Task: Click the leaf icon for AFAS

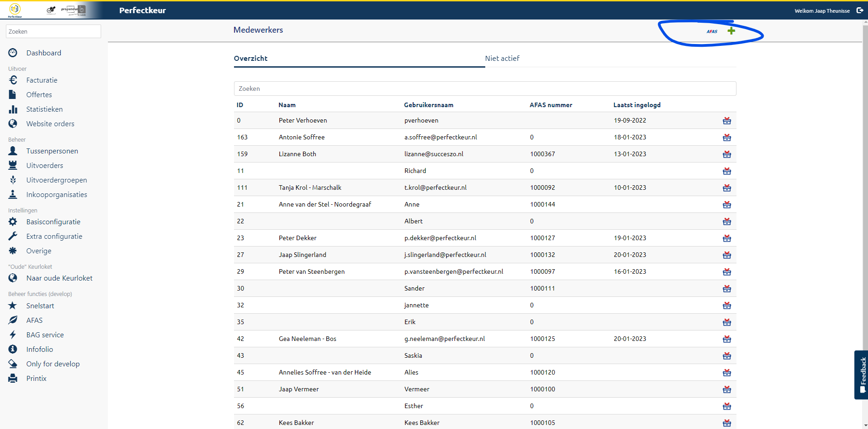Action: (x=13, y=320)
